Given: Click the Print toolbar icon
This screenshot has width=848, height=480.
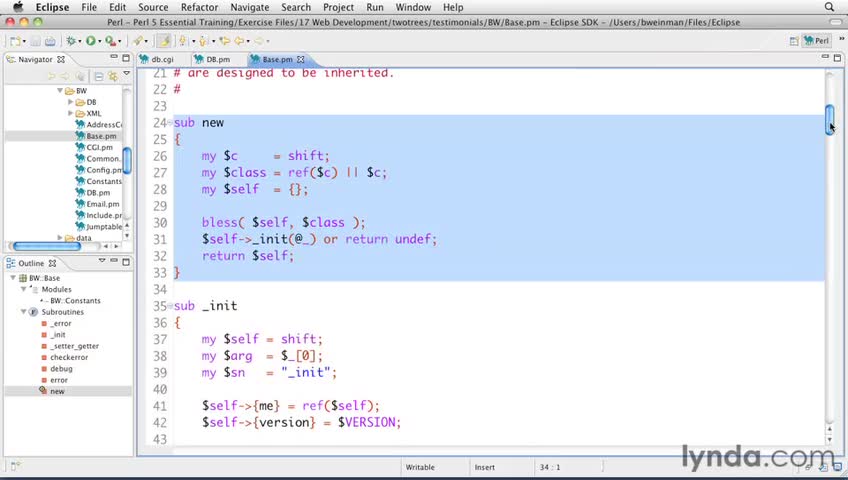Looking at the screenshot, I should point(50,41).
